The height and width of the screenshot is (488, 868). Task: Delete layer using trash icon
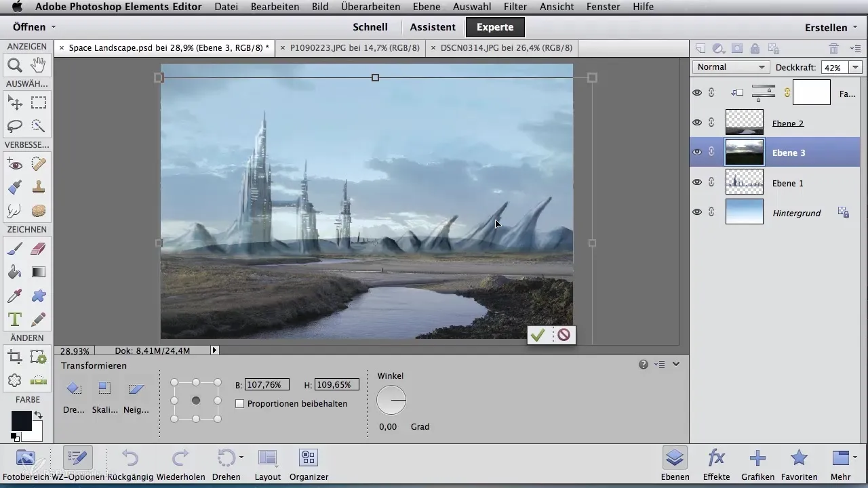pyautogui.click(x=833, y=49)
